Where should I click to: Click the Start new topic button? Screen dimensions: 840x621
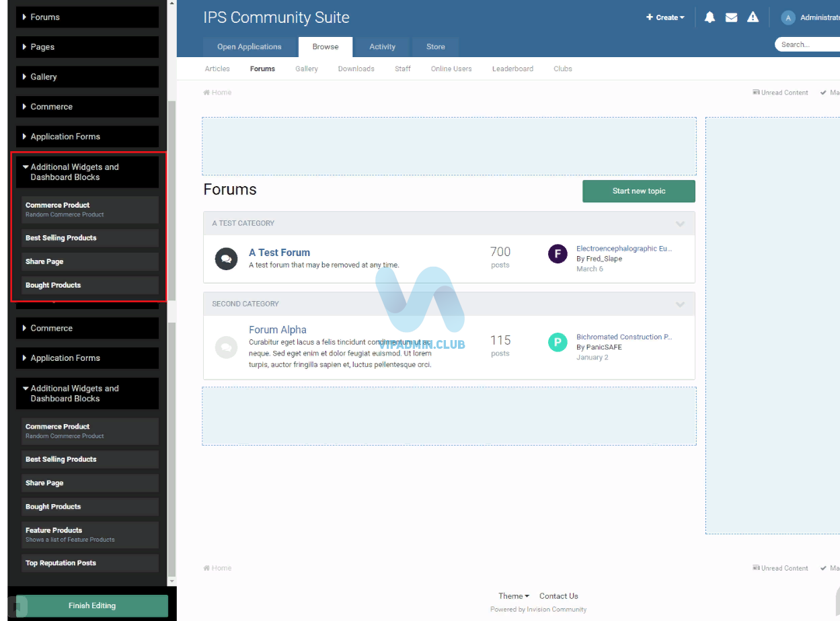click(x=639, y=191)
